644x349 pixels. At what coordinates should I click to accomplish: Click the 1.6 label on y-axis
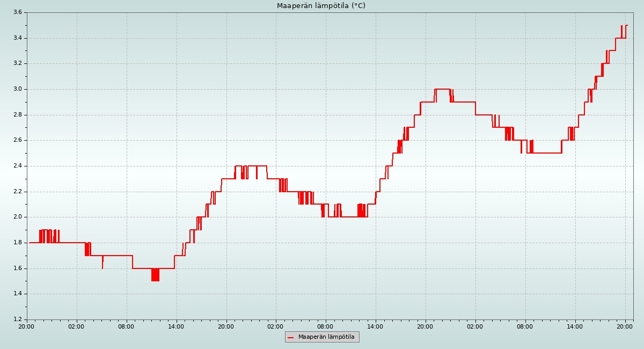17,268
